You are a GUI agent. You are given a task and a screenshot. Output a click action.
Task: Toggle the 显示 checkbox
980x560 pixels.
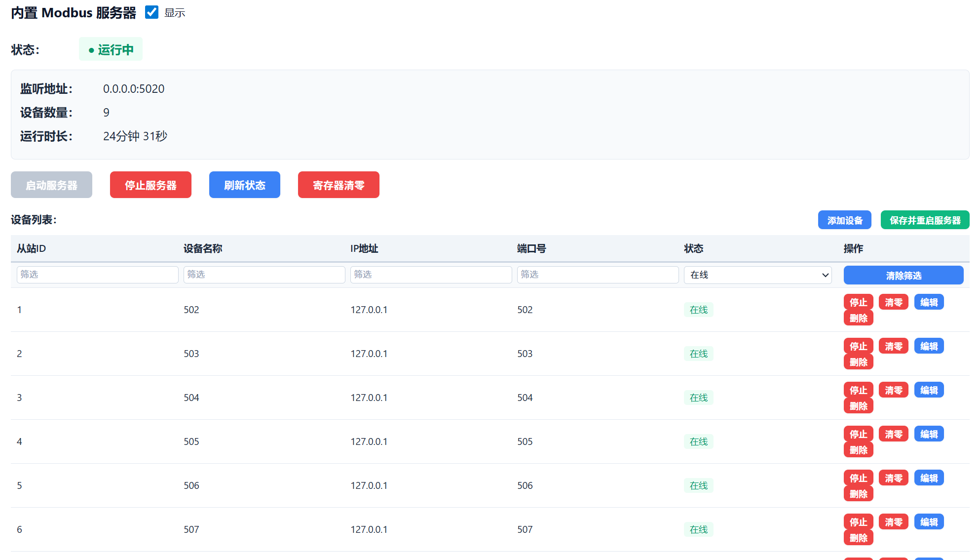[x=151, y=12]
